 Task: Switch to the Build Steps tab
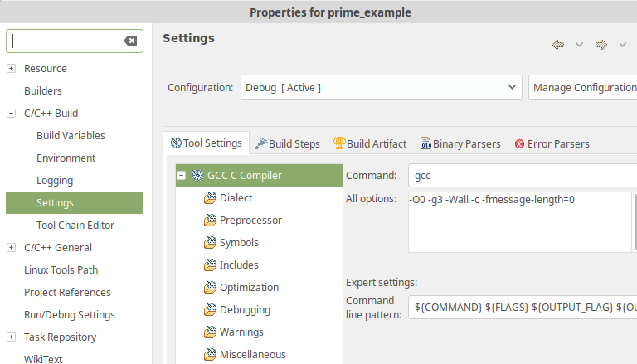click(x=288, y=143)
